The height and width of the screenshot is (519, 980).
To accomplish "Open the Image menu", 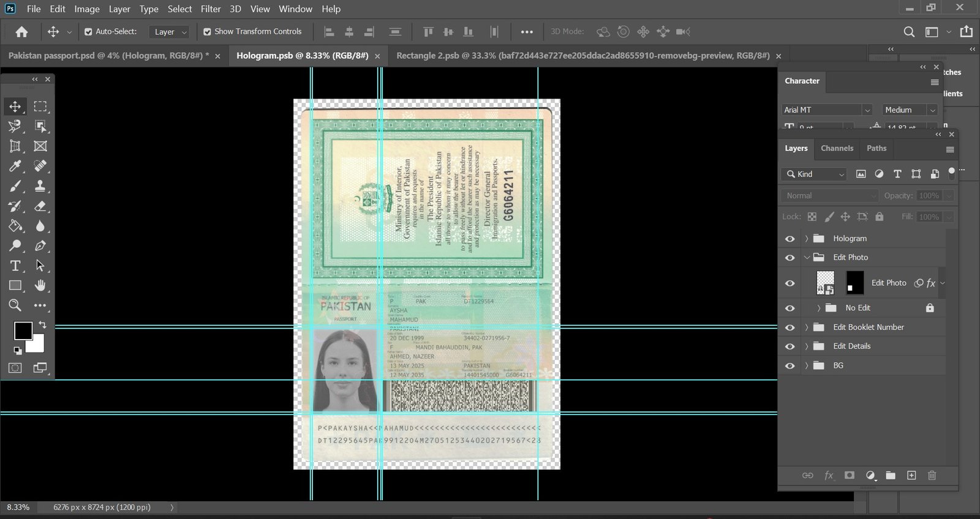I will coord(87,9).
